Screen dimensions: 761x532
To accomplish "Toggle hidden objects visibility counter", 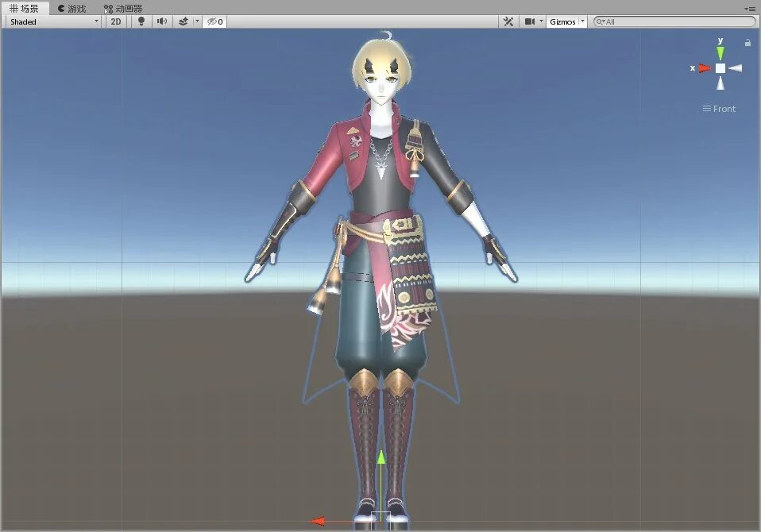I will point(215,21).
